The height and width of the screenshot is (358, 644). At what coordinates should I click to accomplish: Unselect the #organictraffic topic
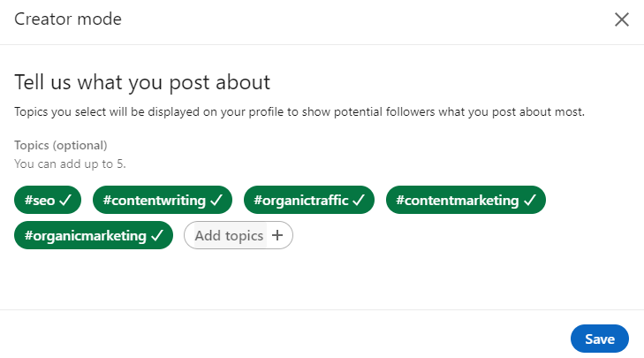301,201
